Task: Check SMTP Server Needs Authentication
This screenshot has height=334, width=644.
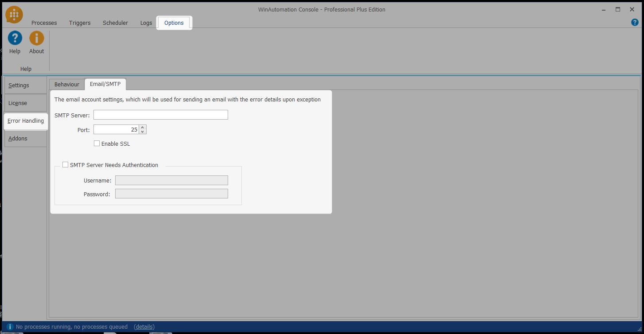Action: pyautogui.click(x=66, y=165)
